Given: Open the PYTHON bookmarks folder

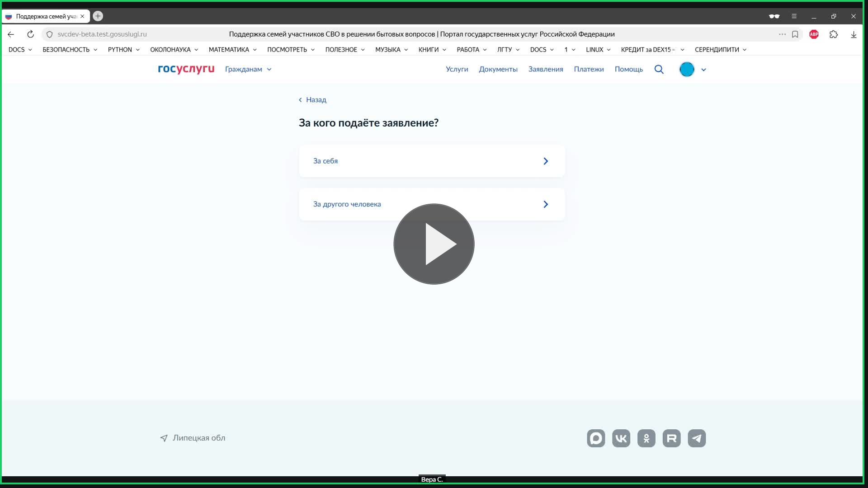Looking at the screenshot, I should click(123, 50).
